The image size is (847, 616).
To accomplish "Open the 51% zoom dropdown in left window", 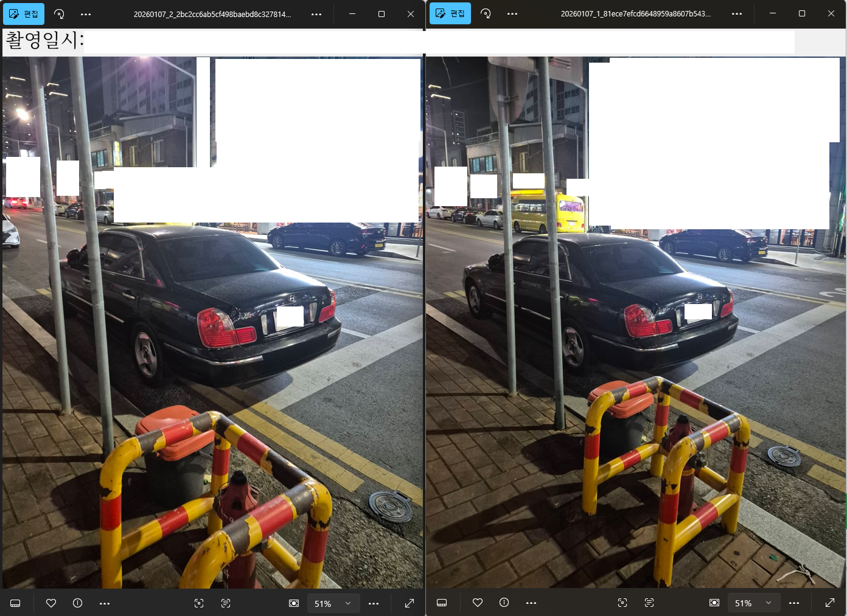I will pyautogui.click(x=348, y=603).
